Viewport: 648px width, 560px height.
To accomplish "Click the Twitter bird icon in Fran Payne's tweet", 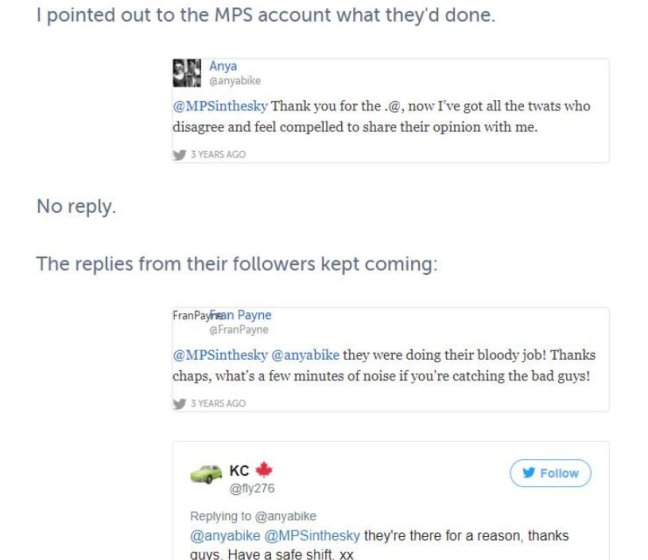I will (180, 403).
